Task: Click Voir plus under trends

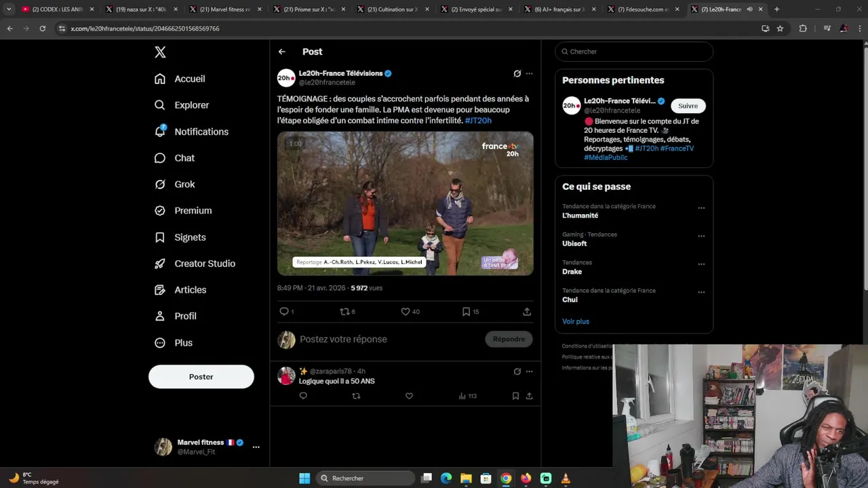Action: pos(576,321)
